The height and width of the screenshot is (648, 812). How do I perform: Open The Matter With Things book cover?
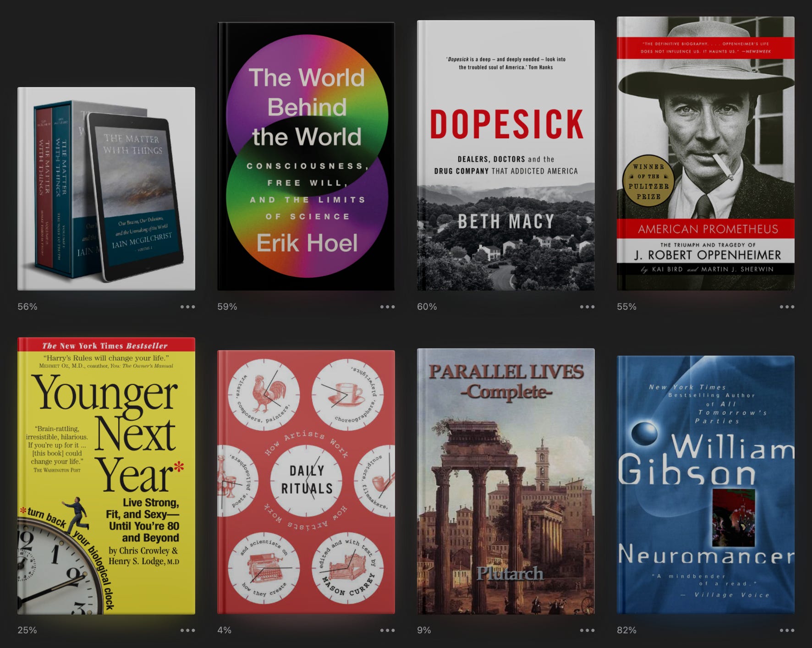coord(106,188)
